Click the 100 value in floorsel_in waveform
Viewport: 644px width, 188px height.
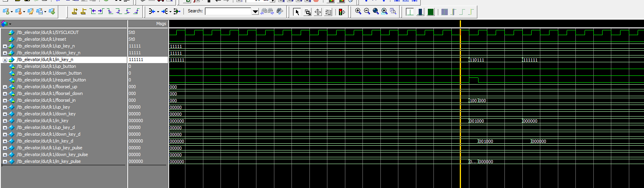pyautogui.click(x=473, y=101)
